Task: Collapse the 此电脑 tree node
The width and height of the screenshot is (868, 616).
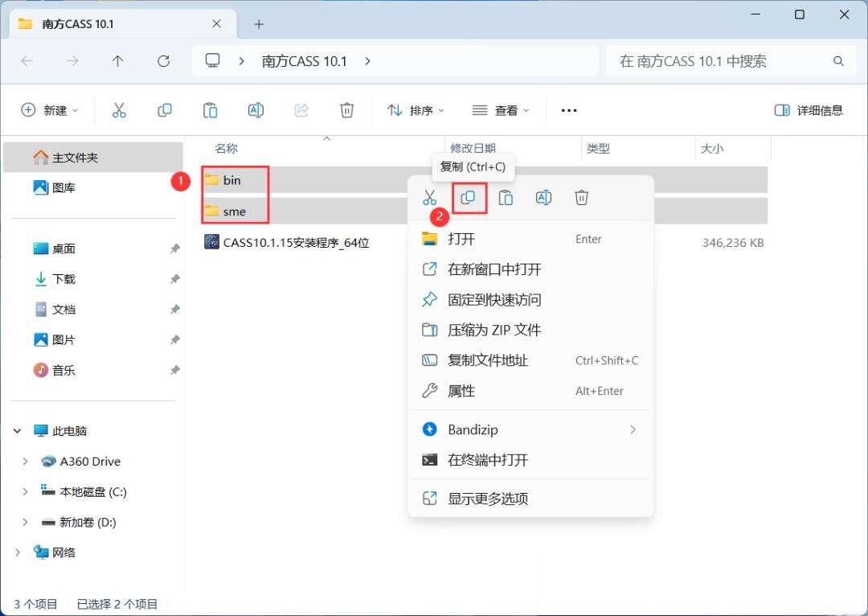Action: click(18, 431)
